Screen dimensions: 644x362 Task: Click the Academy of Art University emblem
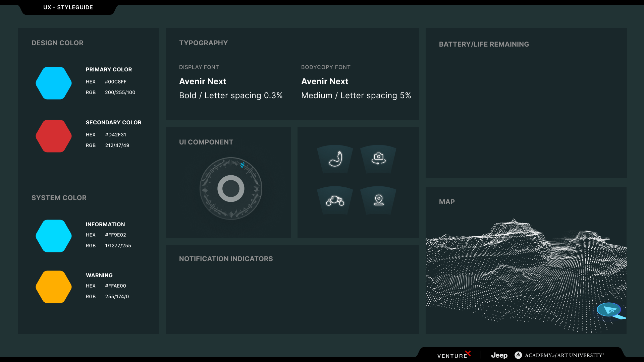tap(518, 355)
